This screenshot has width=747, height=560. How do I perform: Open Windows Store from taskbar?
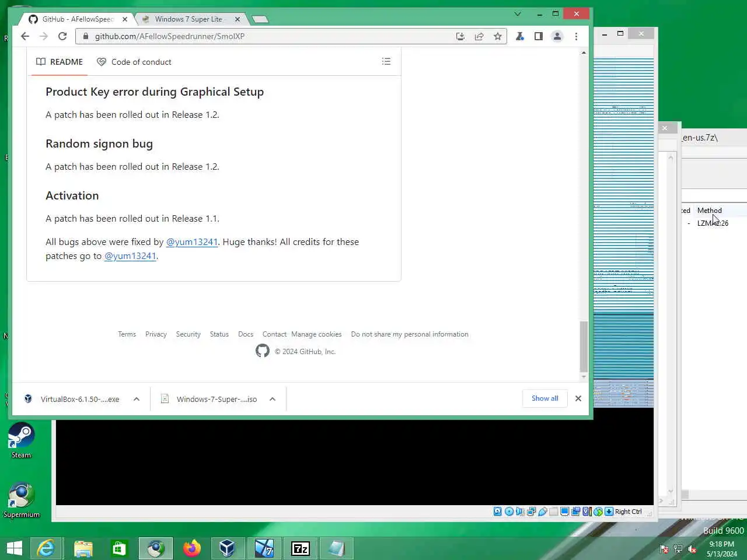pyautogui.click(x=119, y=548)
